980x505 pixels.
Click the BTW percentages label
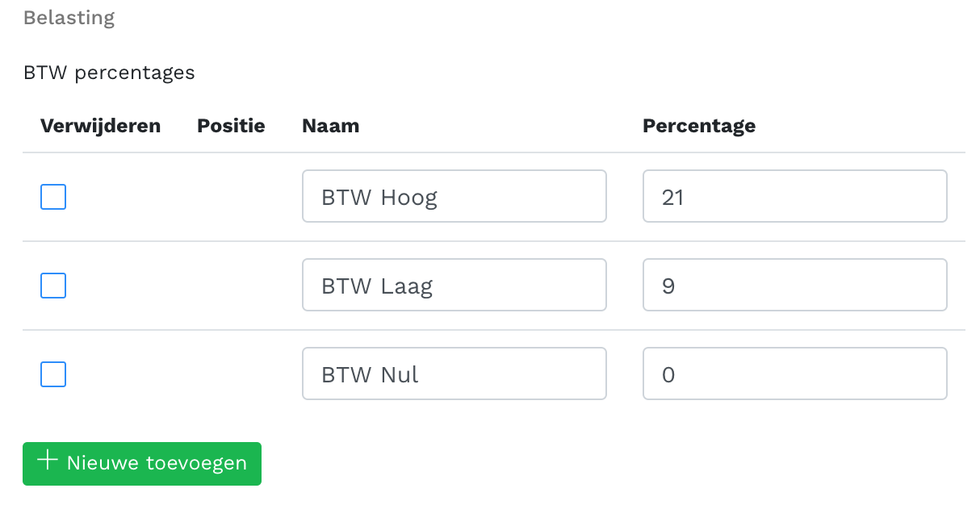click(x=109, y=73)
